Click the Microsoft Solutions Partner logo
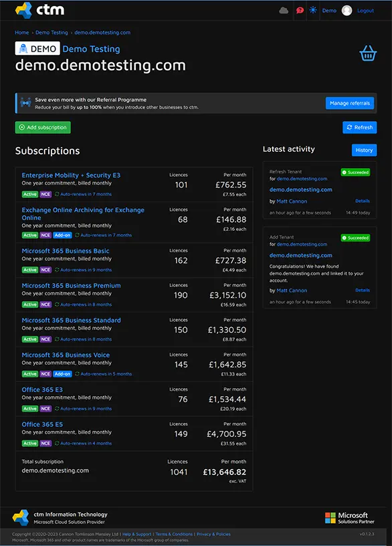Screen dimensions: 392x546 tap(350, 518)
